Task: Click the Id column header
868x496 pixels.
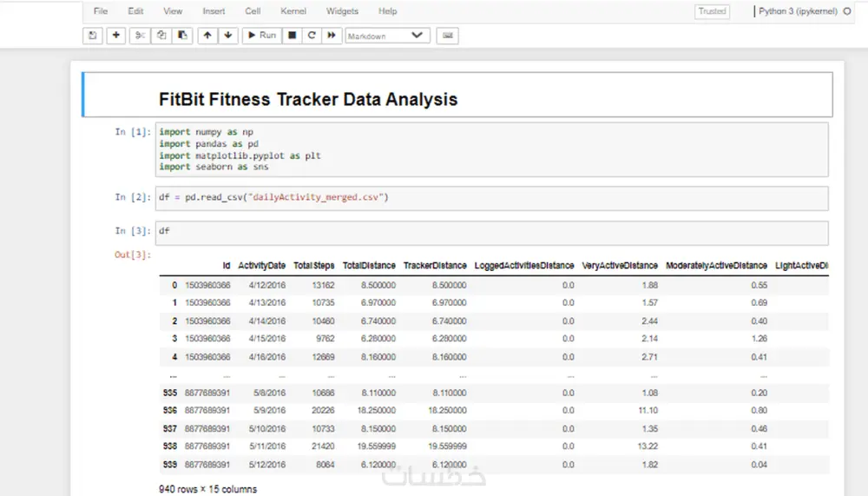Action: [227, 266]
